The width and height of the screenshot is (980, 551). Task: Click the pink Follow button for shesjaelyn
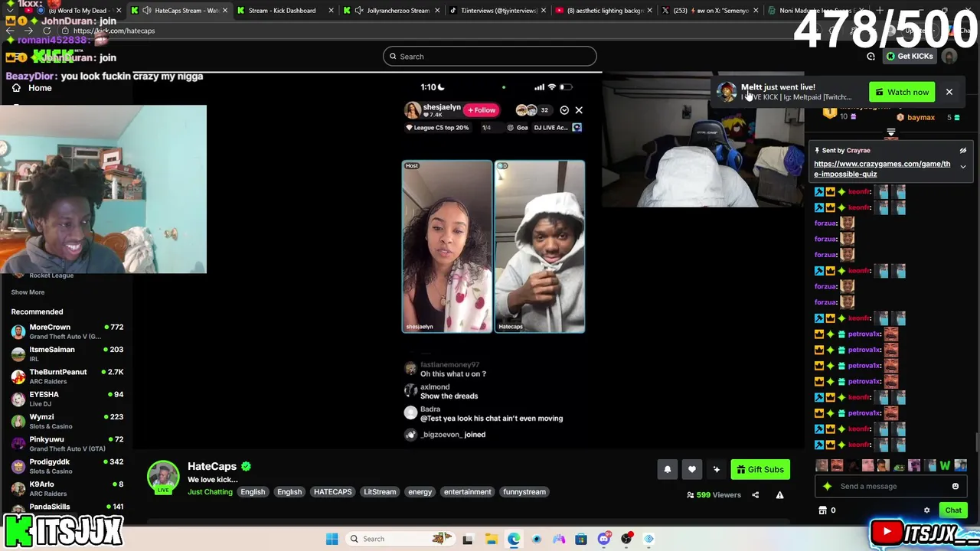(482, 110)
